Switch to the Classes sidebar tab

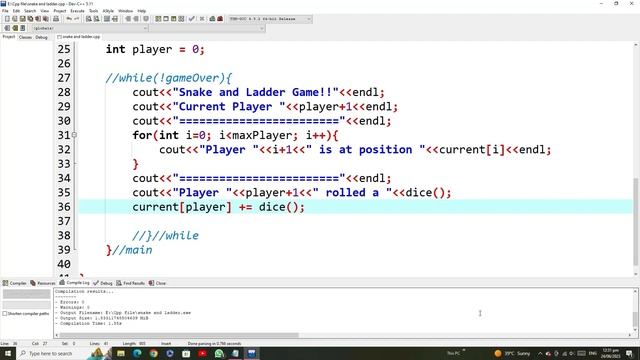click(x=25, y=37)
